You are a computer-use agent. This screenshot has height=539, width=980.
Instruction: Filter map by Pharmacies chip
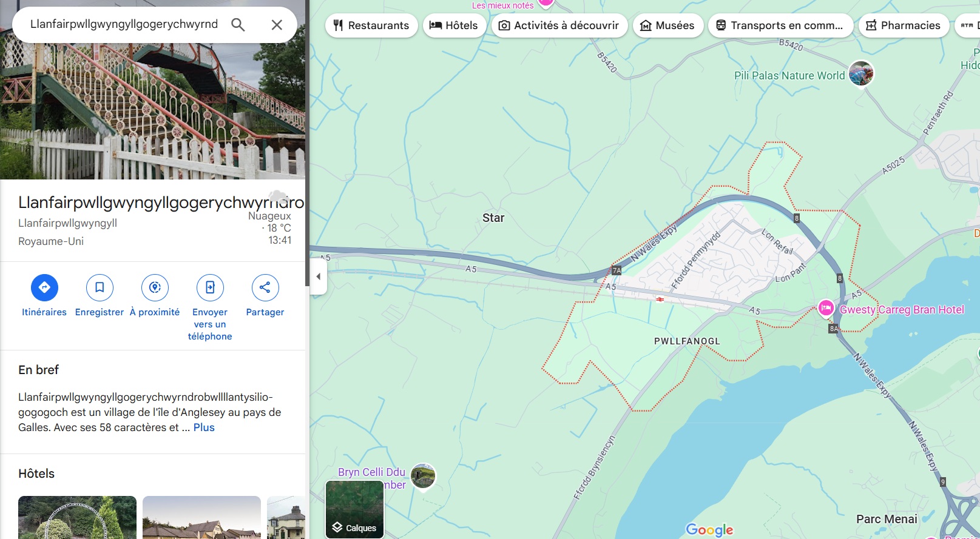pyautogui.click(x=904, y=25)
